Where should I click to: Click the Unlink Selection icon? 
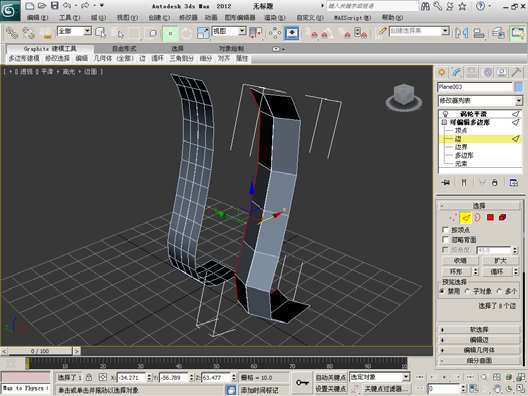point(28,33)
